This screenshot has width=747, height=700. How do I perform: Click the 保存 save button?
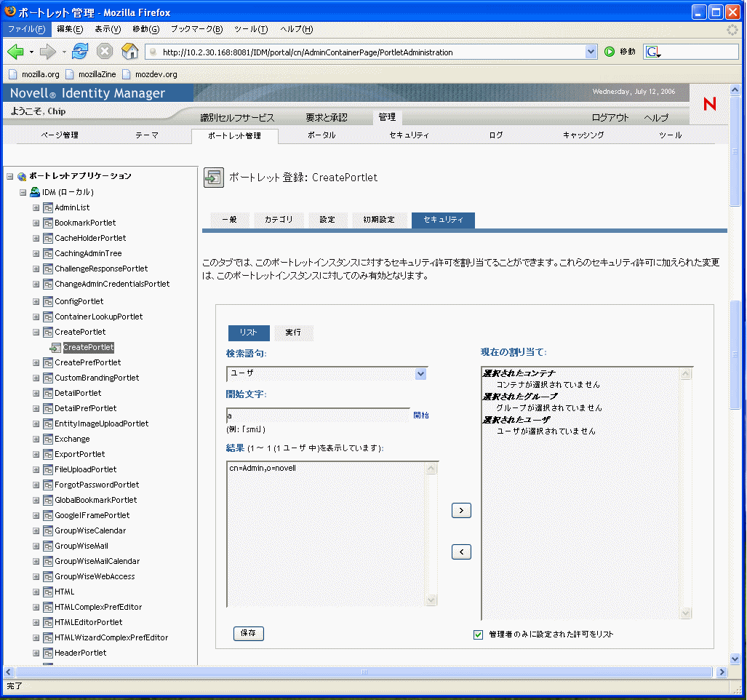pos(248,633)
